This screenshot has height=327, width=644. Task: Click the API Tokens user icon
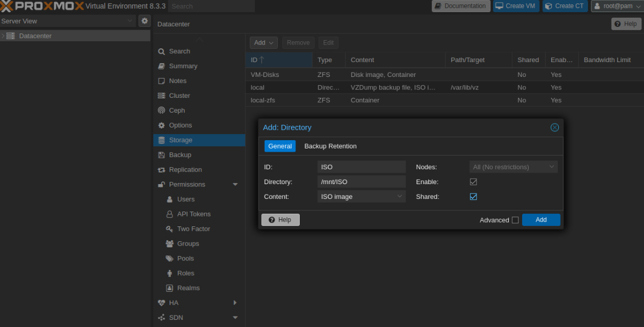coord(170,214)
